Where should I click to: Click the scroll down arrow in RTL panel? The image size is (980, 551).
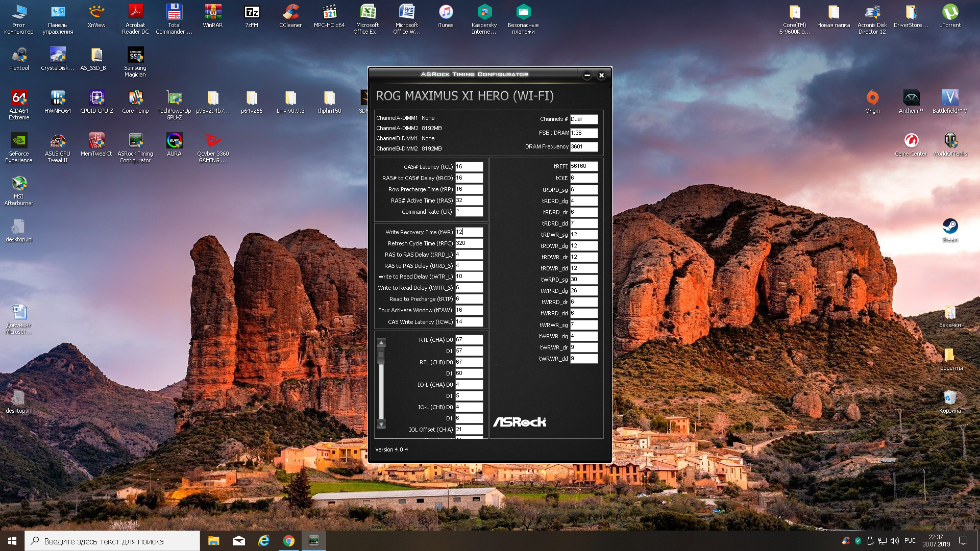point(381,424)
